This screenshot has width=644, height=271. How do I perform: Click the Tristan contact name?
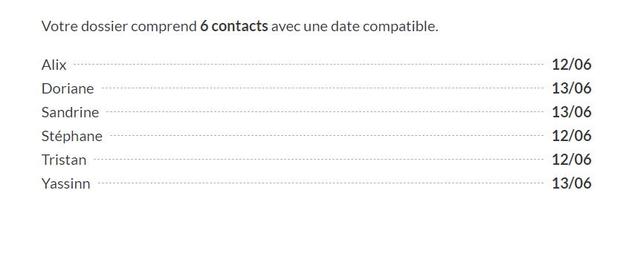tap(64, 160)
